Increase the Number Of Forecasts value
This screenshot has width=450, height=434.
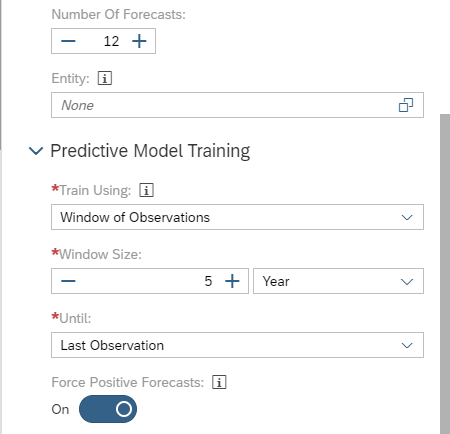click(139, 41)
